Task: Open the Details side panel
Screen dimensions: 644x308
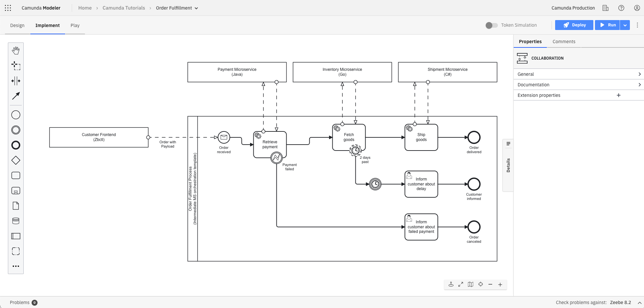Action: click(x=508, y=165)
